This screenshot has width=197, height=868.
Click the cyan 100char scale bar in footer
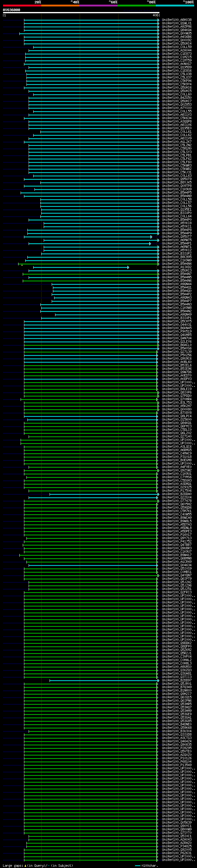pyautogui.click(x=137, y=866)
